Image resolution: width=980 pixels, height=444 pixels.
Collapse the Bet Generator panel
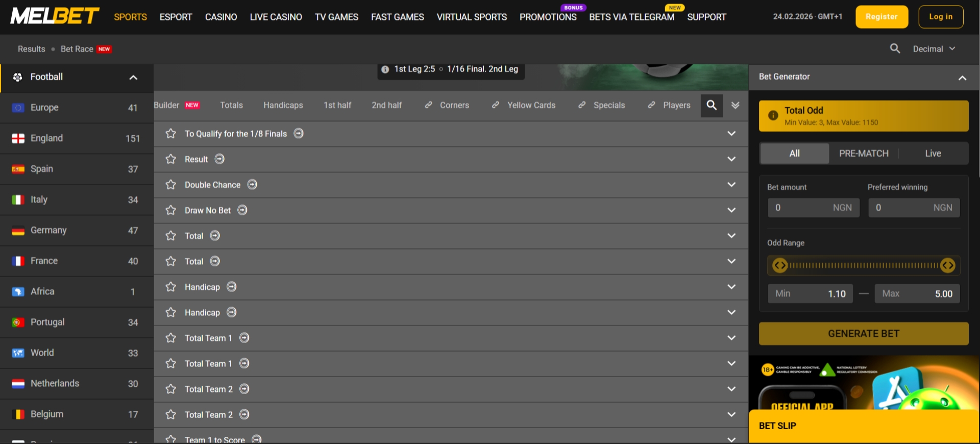962,78
